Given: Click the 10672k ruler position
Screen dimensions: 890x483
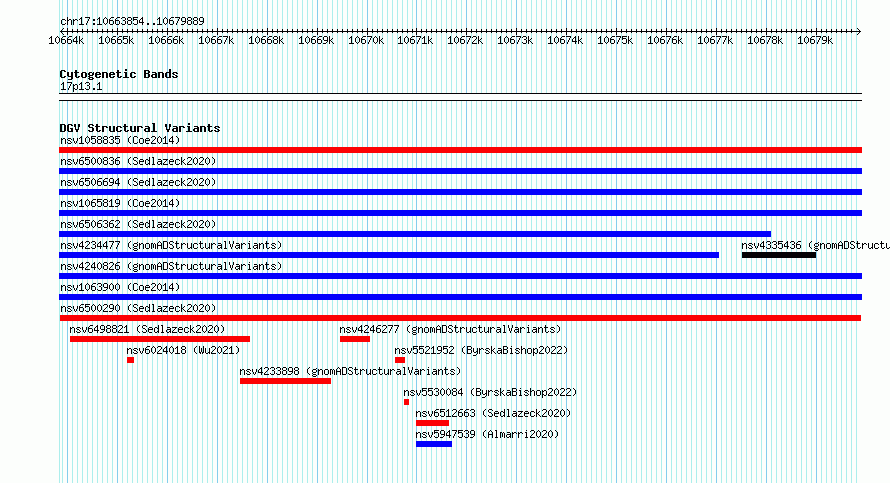Looking at the screenshot, I should [465, 40].
